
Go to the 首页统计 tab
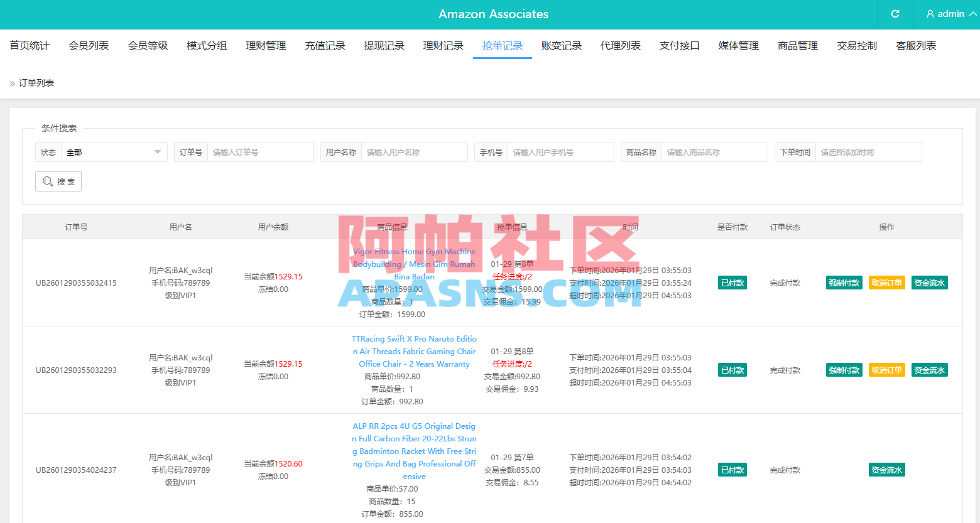tap(30, 46)
